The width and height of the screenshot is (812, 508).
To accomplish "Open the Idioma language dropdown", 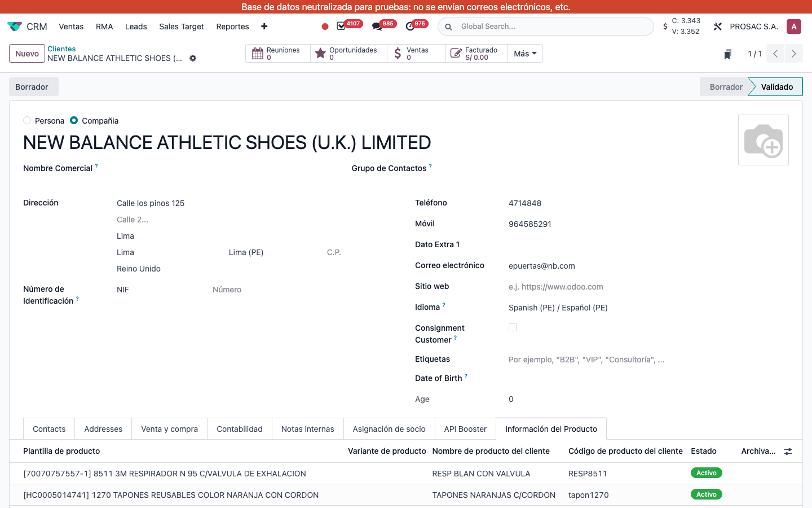I will tap(647, 308).
